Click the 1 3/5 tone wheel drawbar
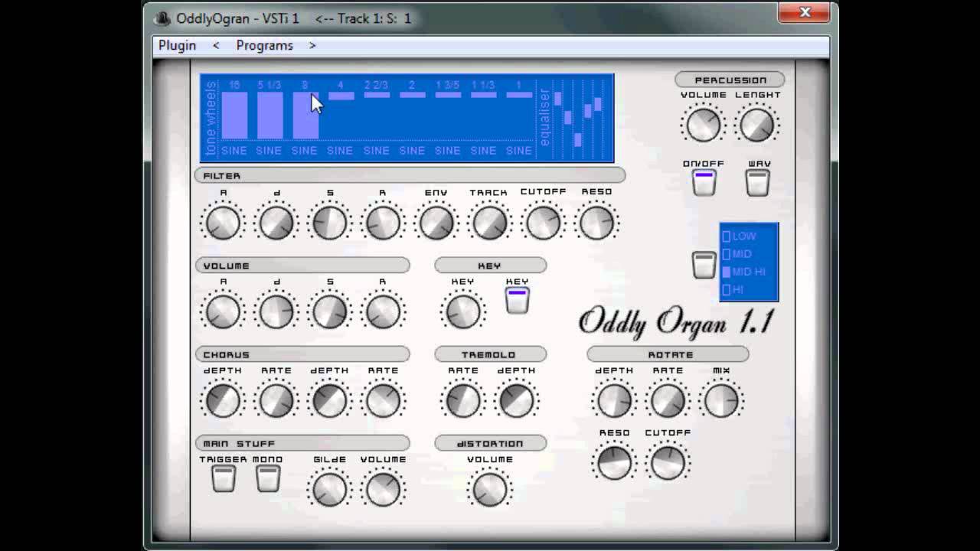 [448, 95]
